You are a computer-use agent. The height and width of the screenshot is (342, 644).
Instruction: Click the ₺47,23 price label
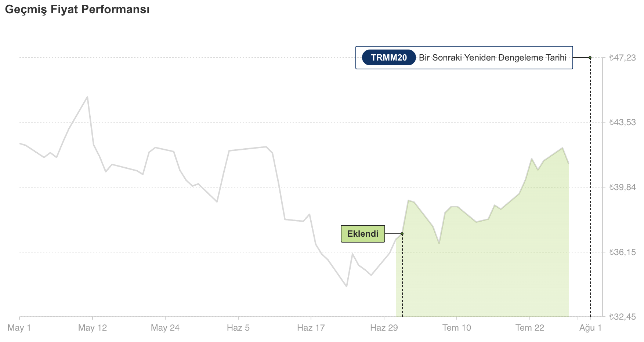[623, 58]
